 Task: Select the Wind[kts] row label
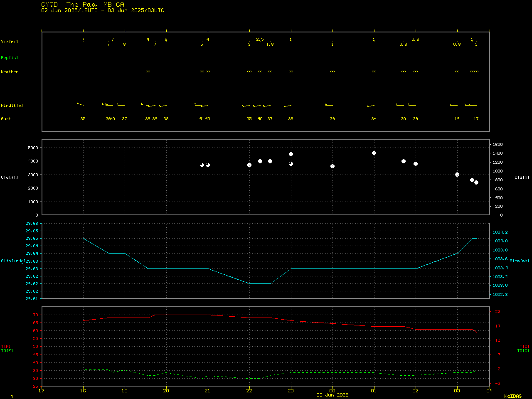12,106
